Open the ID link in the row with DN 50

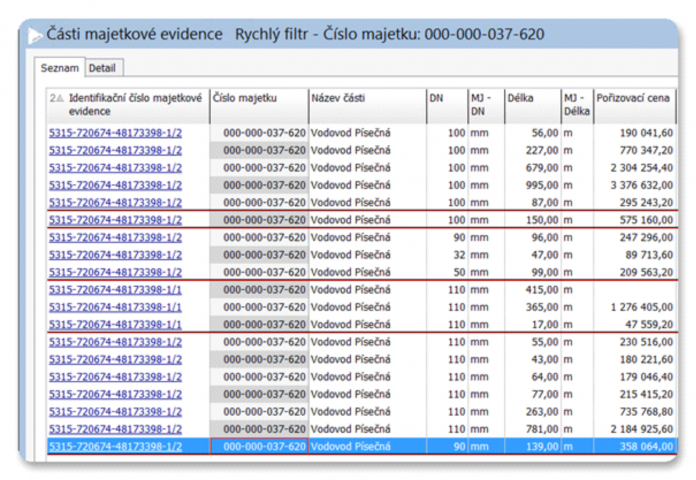(115, 272)
